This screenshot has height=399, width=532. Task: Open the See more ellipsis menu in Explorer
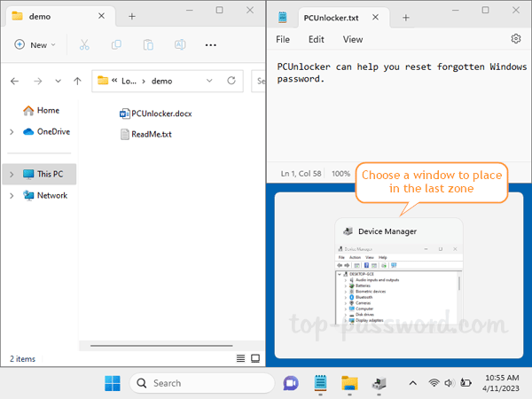pos(211,44)
